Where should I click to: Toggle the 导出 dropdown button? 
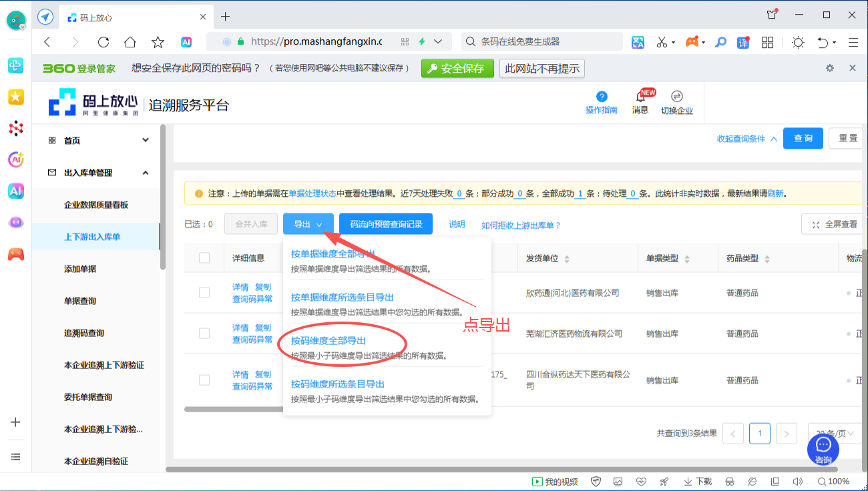[x=308, y=224]
